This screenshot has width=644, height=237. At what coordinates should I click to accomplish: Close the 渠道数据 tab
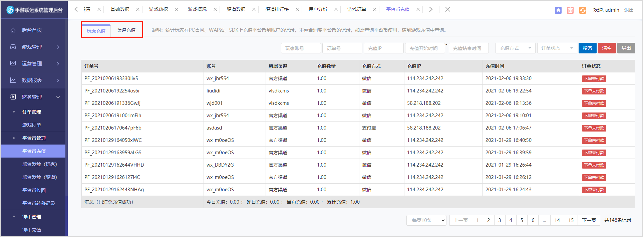coord(254,9)
